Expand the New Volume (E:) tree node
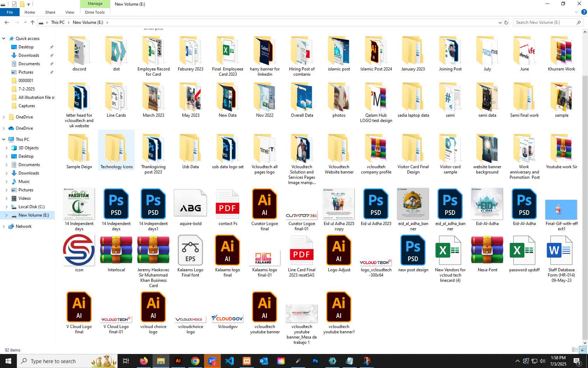Image resolution: width=588 pixels, height=368 pixels. (x=6, y=215)
